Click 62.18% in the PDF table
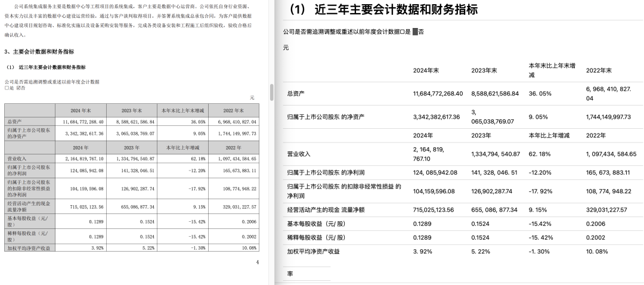Screen dimensions: 644x285 point(199,159)
